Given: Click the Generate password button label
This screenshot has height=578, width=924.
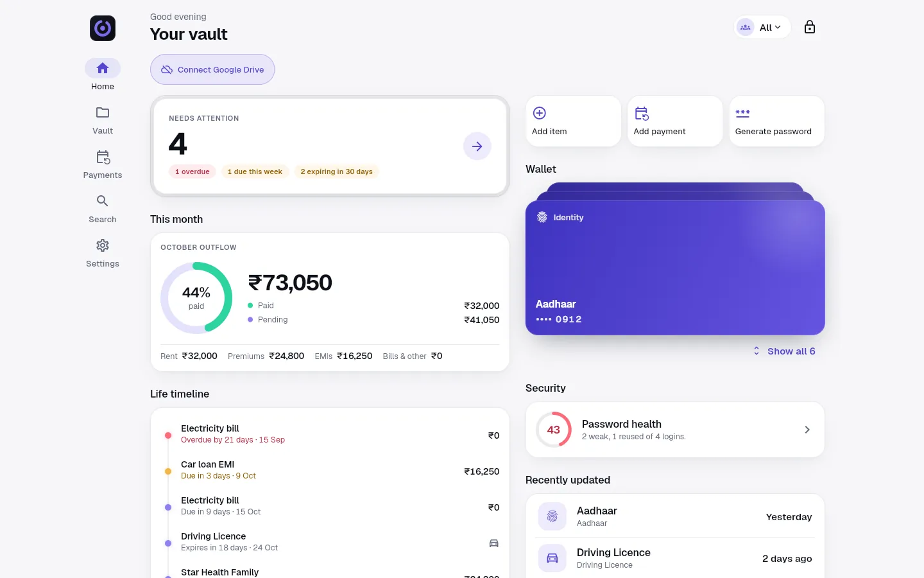Looking at the screenshot, I should 773,132.
